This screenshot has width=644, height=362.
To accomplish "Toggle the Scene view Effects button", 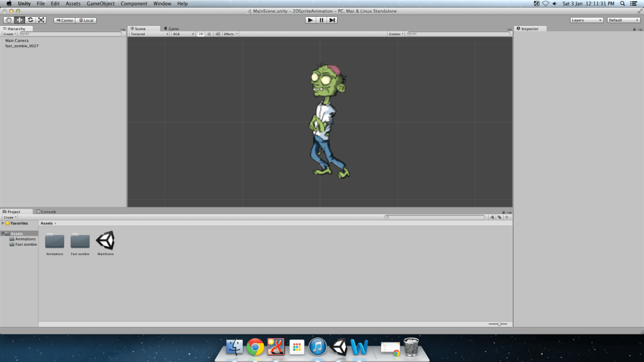I will [x=229, y=34].
